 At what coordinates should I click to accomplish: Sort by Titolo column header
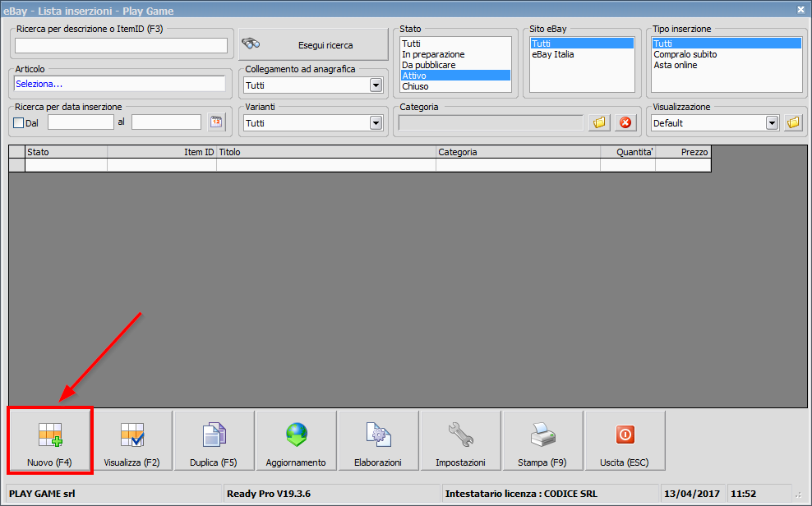pos(326,152)
